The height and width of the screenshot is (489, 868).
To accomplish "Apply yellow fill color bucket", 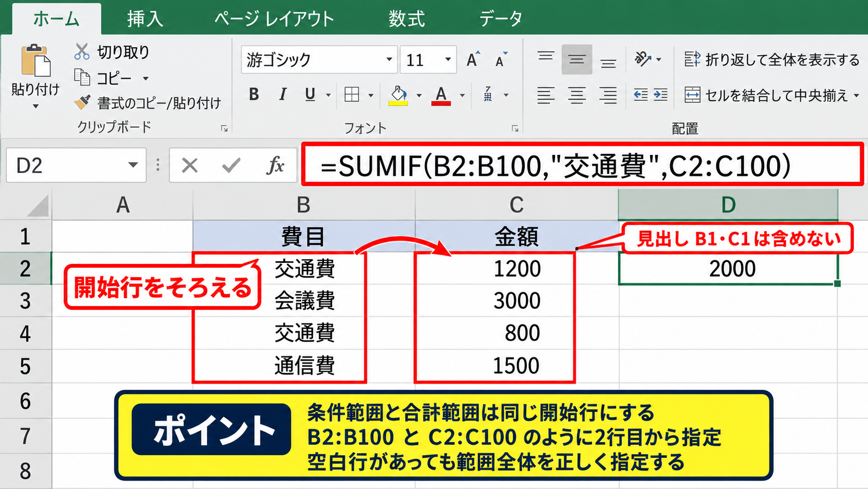I will point(399,95).
